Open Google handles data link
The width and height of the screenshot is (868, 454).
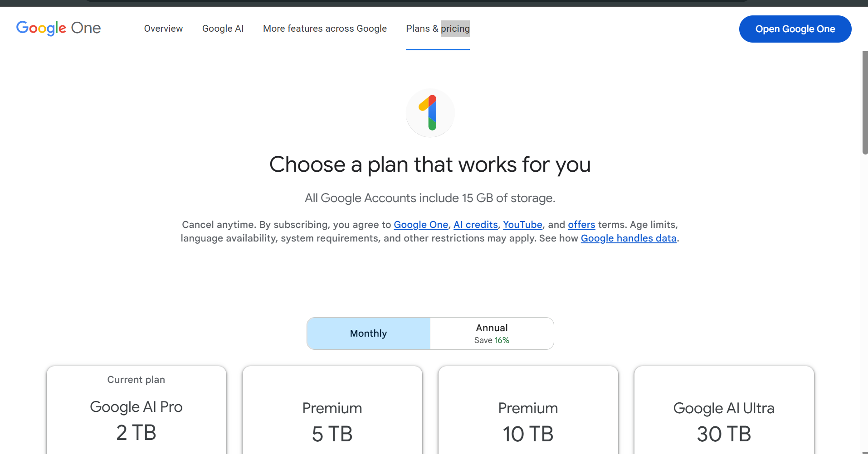click(629, 238)
